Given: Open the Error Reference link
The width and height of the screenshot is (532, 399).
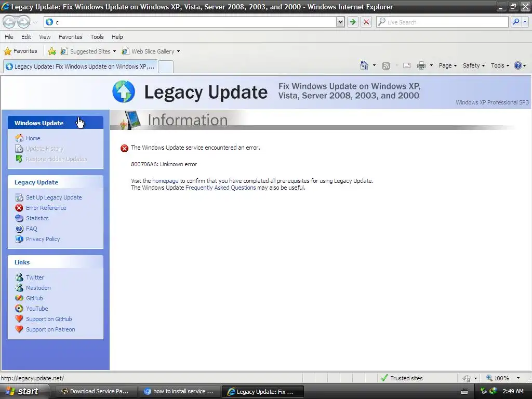Looking at the screenshot, I should (46, 208).
